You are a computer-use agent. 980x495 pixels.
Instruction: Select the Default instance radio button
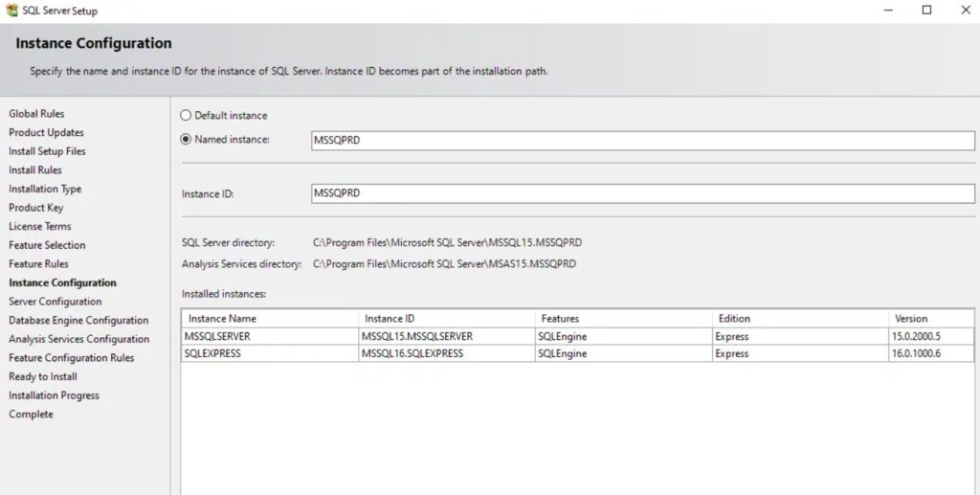pyautogui.click(x=186, y=115)
